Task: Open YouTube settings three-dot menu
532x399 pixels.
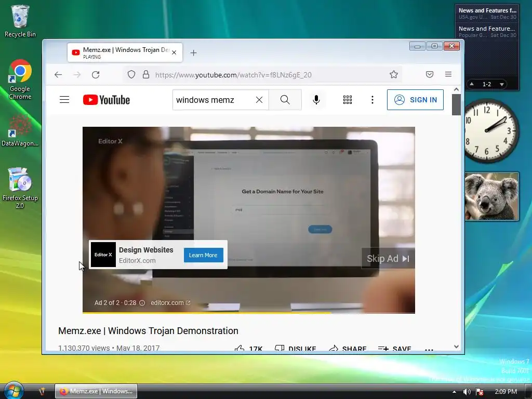Action: point(373,100)
